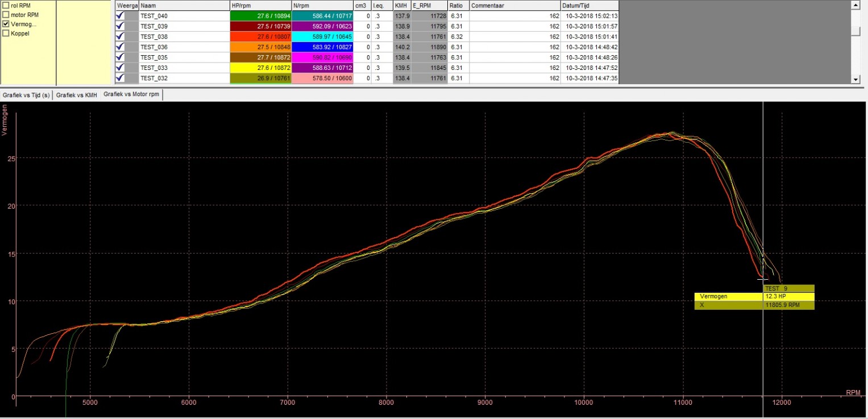This screenshot has height=419, width=868.
Task: Select the TEST_039 row name
Action: (153, 26)
